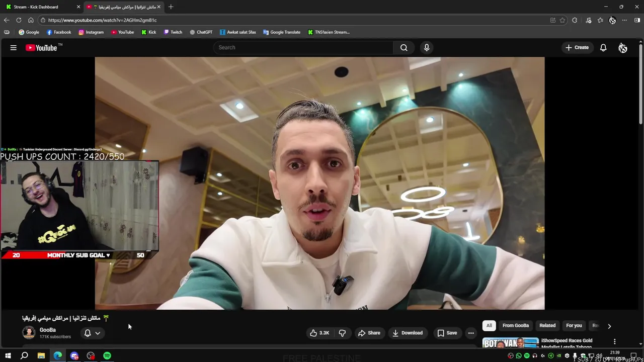The image size is (644, 362).
Task: Open a new browser tab
Action: point(171,7)
